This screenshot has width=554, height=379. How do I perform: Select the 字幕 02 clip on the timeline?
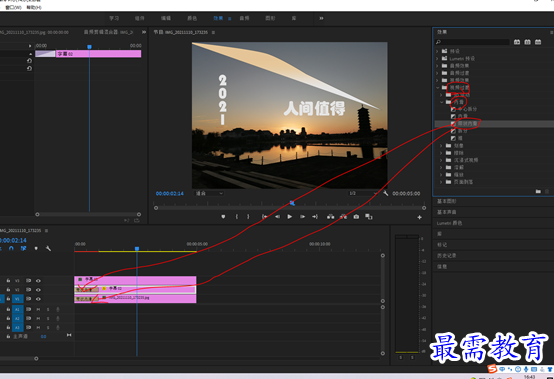click(147, 289)
